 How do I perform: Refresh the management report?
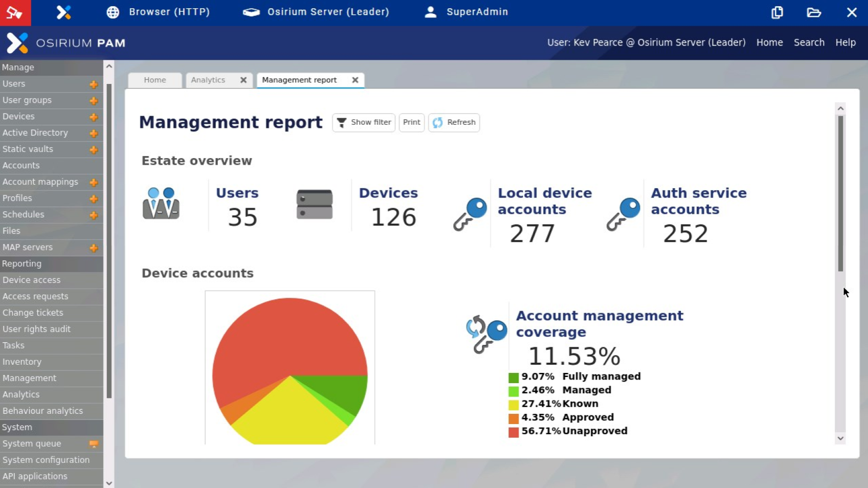point(454,123)
